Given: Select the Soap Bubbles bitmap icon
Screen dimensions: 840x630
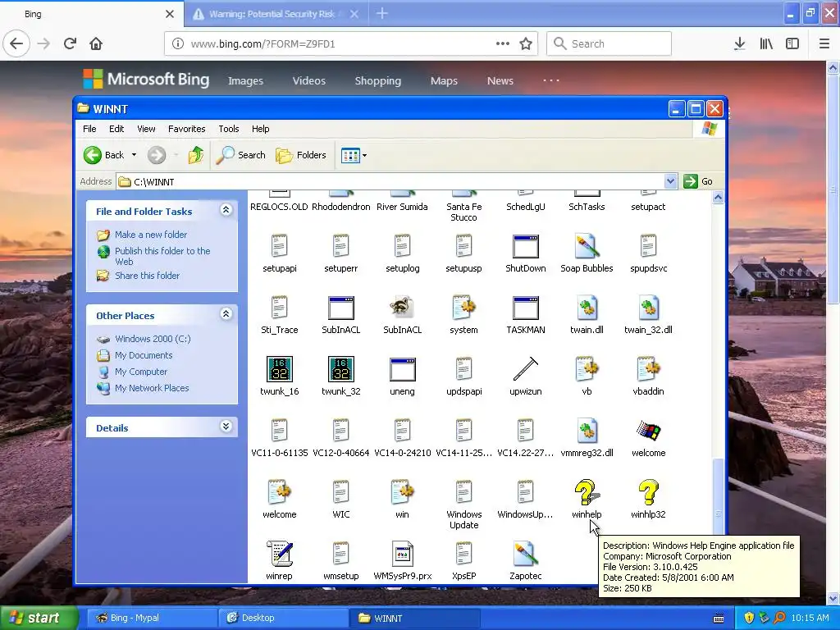Looking at the screenshot, I should (x=587, y=246).
